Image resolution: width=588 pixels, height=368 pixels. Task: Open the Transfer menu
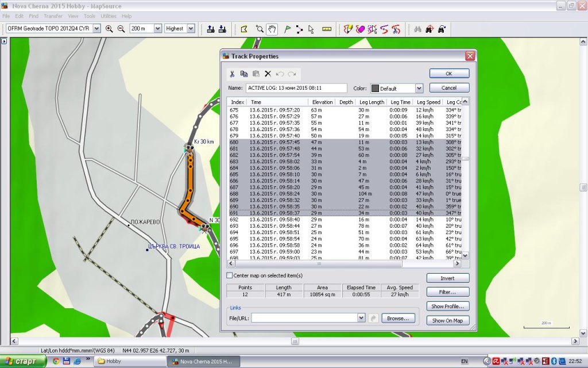53,16
